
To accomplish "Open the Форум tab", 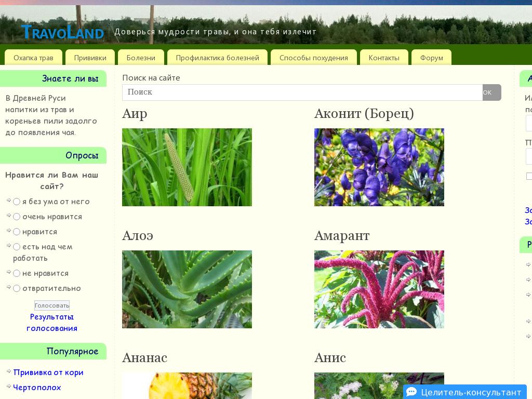I will (432, 58).
